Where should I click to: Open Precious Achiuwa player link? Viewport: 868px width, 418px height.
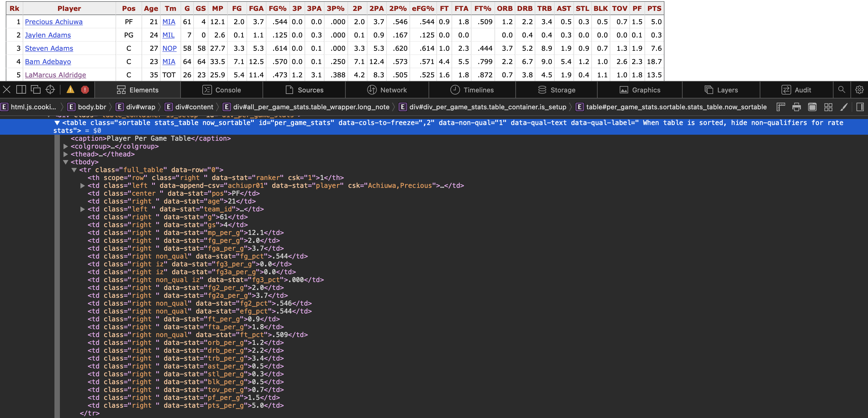(54, 22)
